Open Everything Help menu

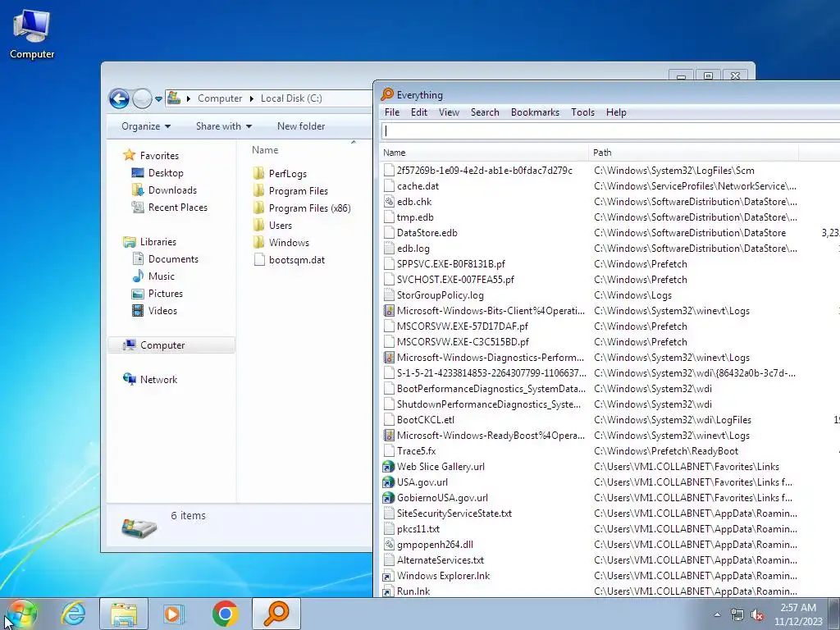616,112
